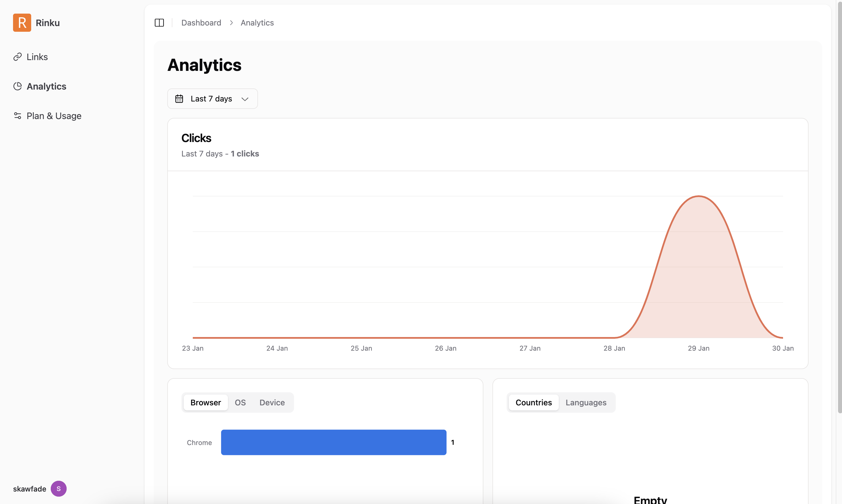Screen dimensions: 842x504
Task: Click the 28 Jan axis label
Action: (614, 348)
